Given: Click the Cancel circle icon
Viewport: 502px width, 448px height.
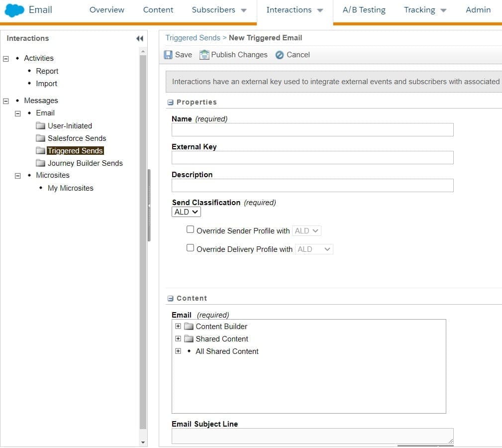Looking at the screenshot, I should [280, 55].
